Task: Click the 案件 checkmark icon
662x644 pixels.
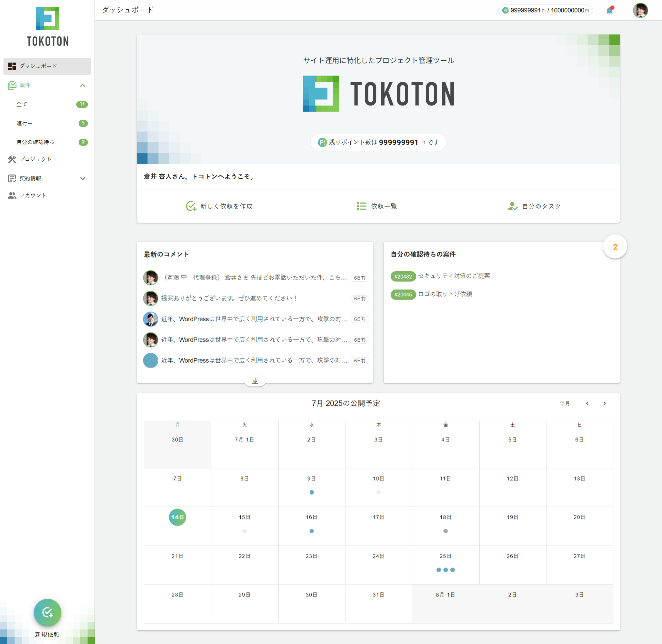Action: point(12,85)
